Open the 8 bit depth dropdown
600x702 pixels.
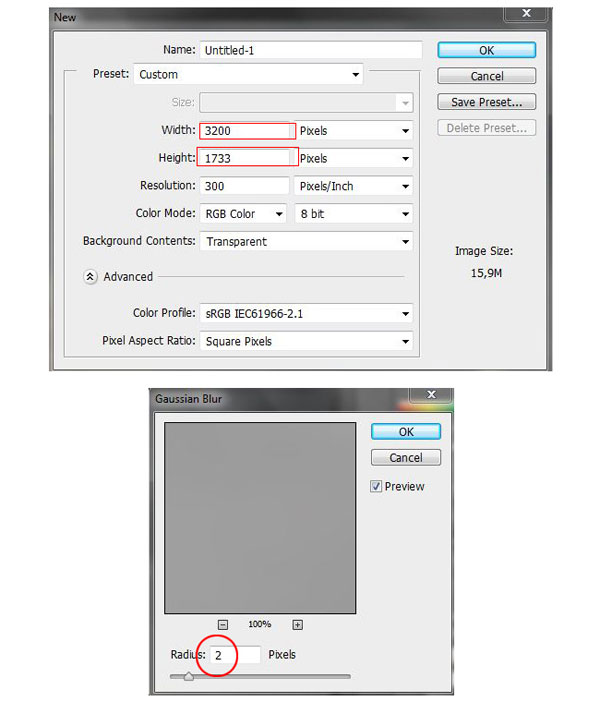353,214
